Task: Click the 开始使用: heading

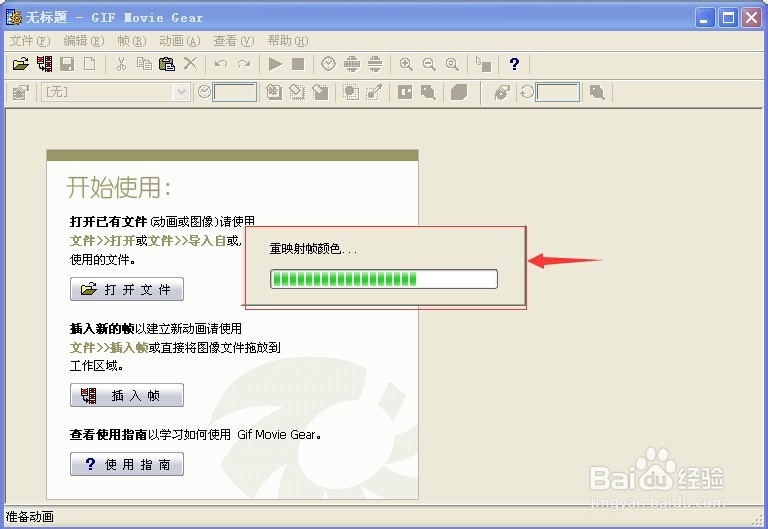Action: 119,187
